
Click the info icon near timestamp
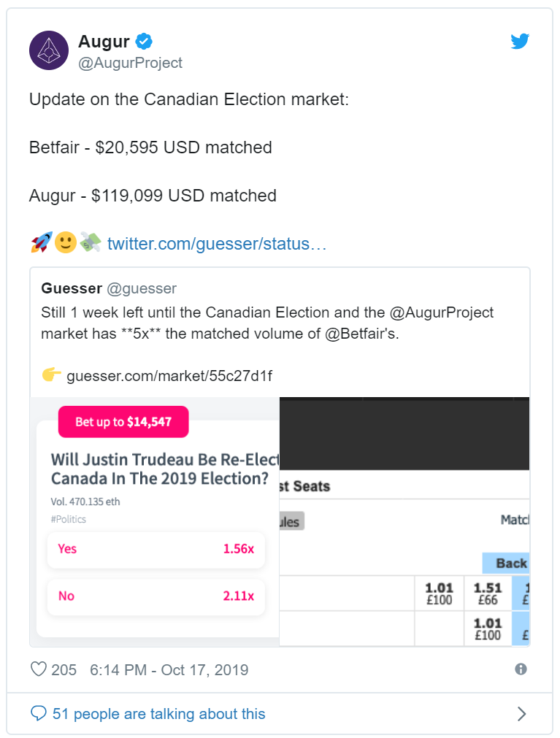521,669
